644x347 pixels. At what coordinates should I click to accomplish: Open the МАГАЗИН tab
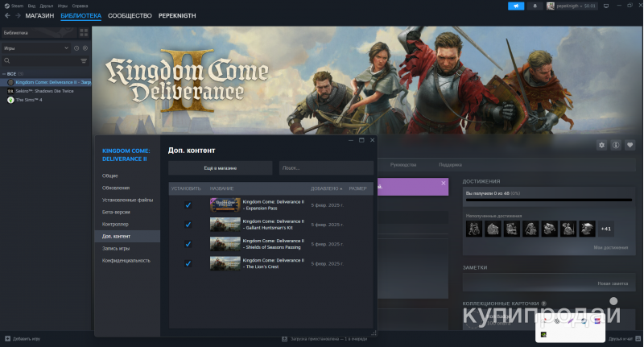coord(39,15)
